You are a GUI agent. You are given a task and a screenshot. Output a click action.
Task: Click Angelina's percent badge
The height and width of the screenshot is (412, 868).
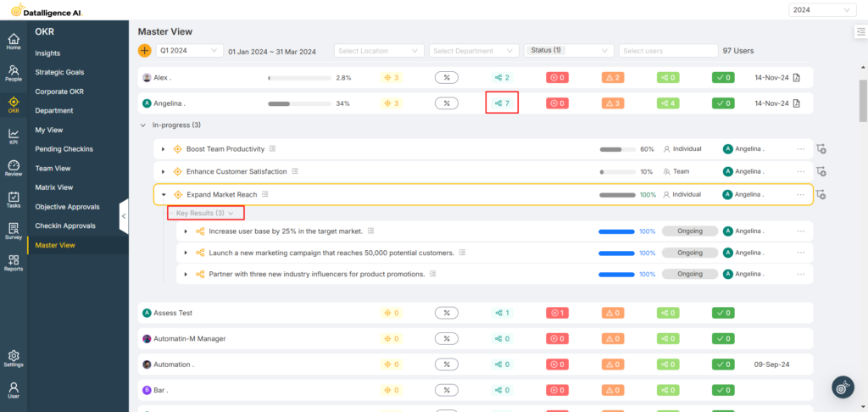[446, 103]
